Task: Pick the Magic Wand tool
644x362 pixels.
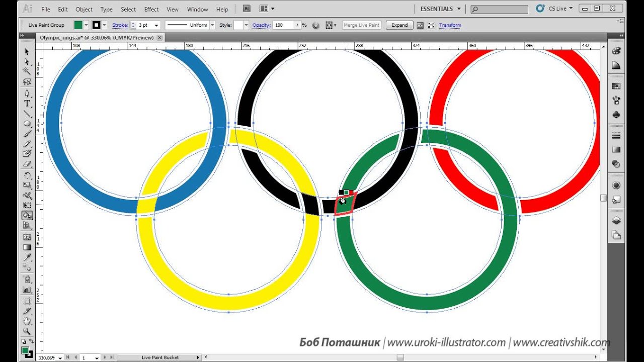Action: (27, 71)
